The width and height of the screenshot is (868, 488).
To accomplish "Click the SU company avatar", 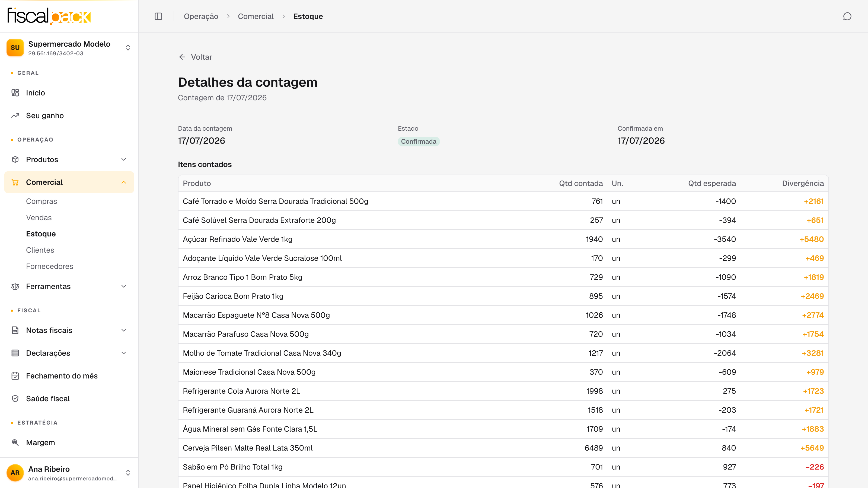I will (x=15, y=48).
